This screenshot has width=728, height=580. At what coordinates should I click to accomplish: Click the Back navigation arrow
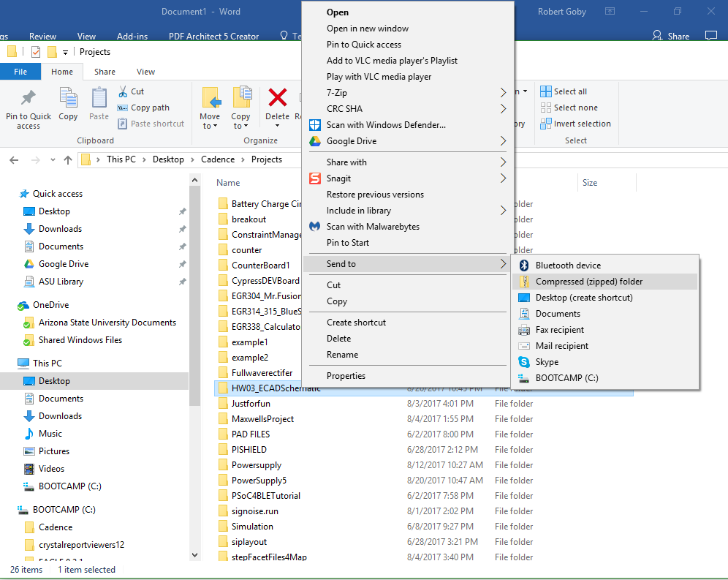(14, 159)
